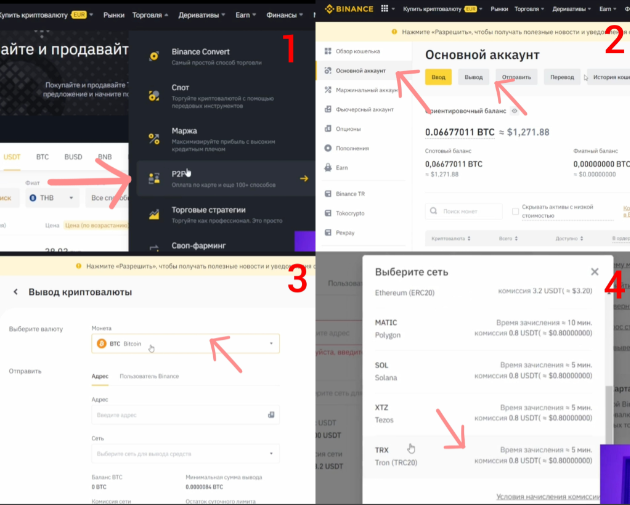The height and width of the screenshot is (505, 630).
Task: Click the Отправить button
Action: 516,77
